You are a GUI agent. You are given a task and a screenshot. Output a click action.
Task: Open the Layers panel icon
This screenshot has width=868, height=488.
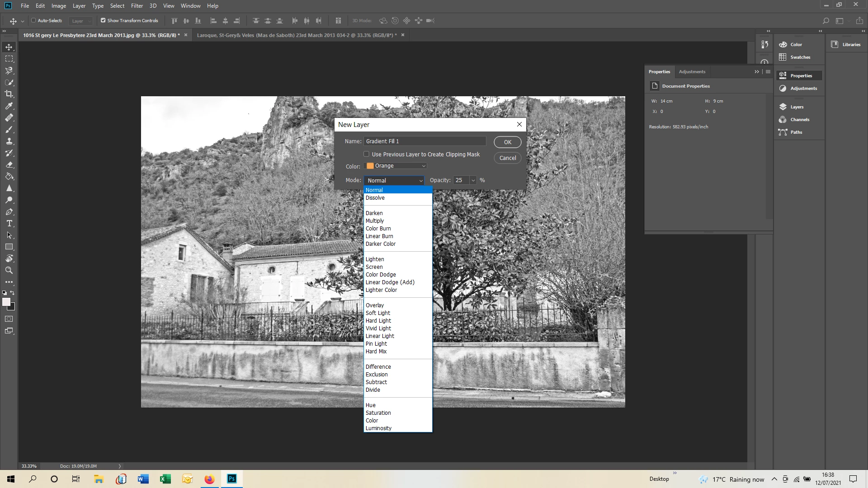(x=783, y=107)
